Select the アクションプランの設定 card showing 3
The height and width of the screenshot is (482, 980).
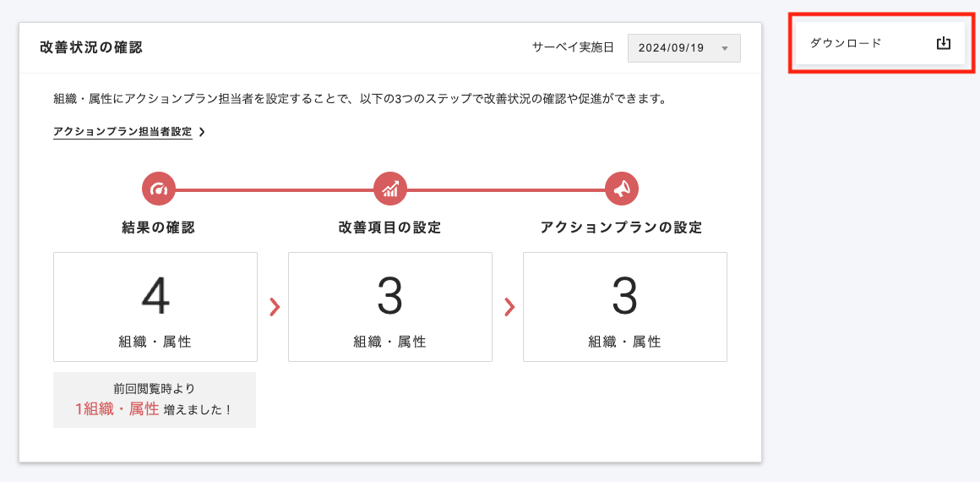coord(625,307)
